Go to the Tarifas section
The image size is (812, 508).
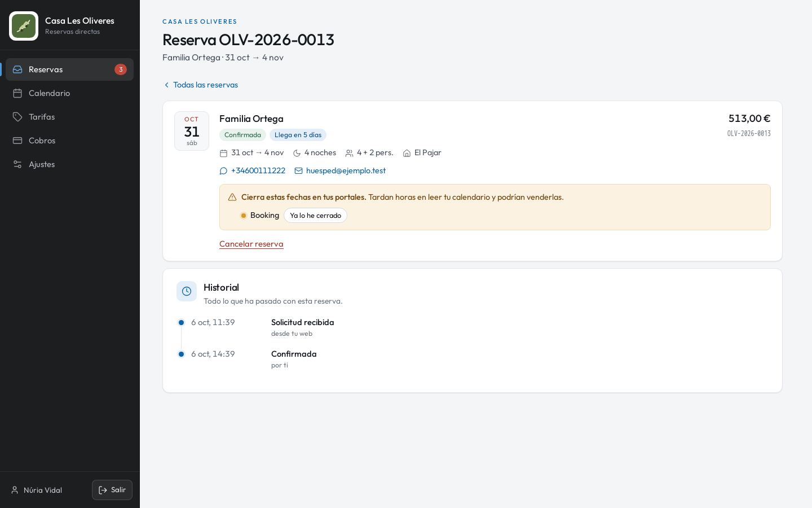tap(69, 117)
